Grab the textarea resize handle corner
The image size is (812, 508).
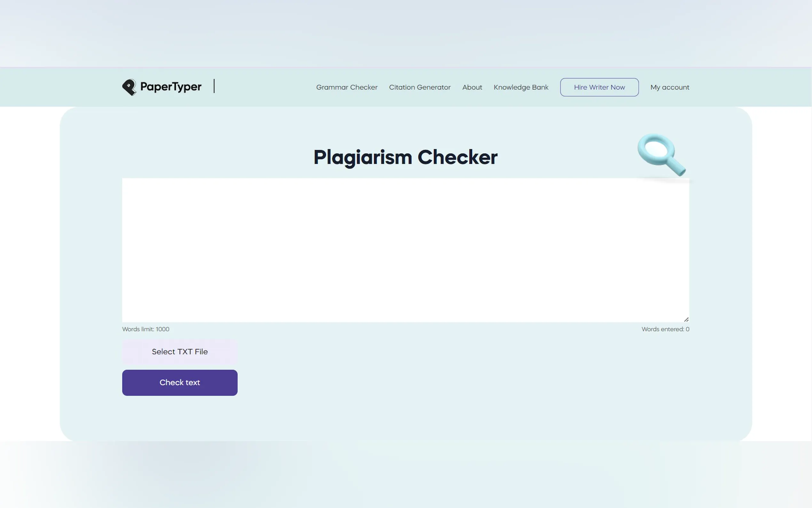coord(686,320)
